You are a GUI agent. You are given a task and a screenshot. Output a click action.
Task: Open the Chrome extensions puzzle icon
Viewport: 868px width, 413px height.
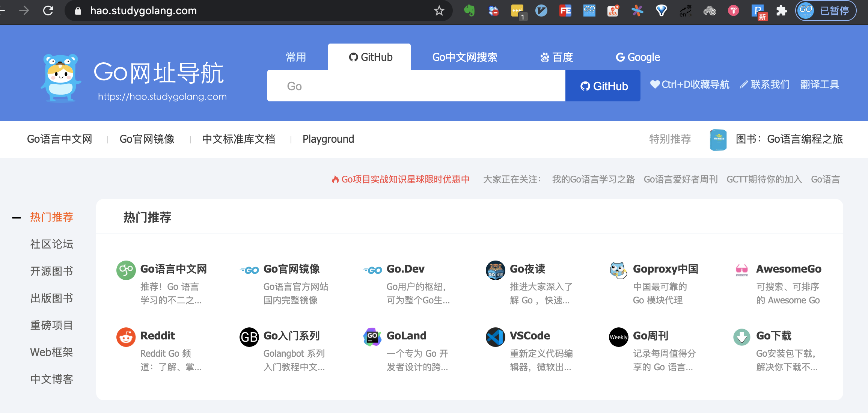click(781, 11)
